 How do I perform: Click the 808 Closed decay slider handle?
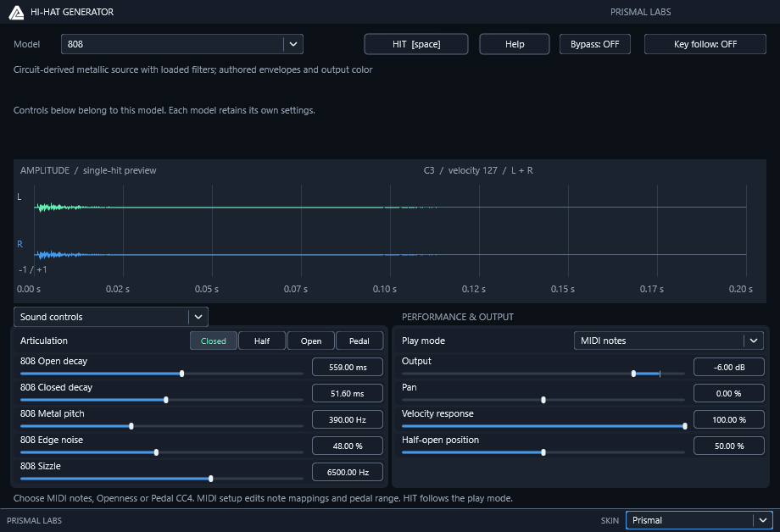[x=165, y=400]
